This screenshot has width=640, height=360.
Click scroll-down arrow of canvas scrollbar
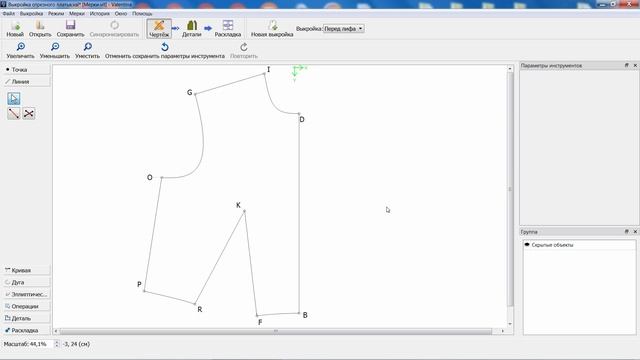pyautogui.click(x=510, y=324)
